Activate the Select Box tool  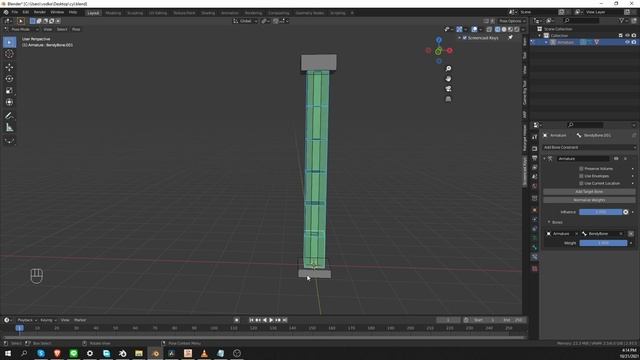click(9, 42)
